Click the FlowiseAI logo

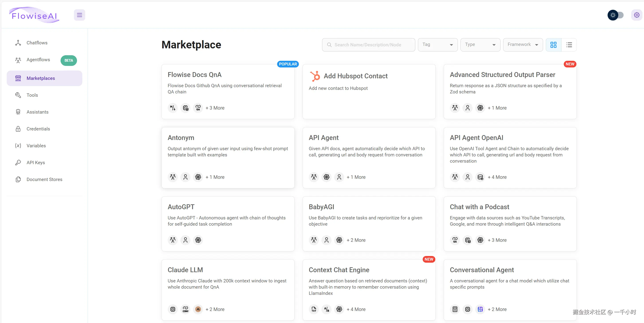pos(34,16)
